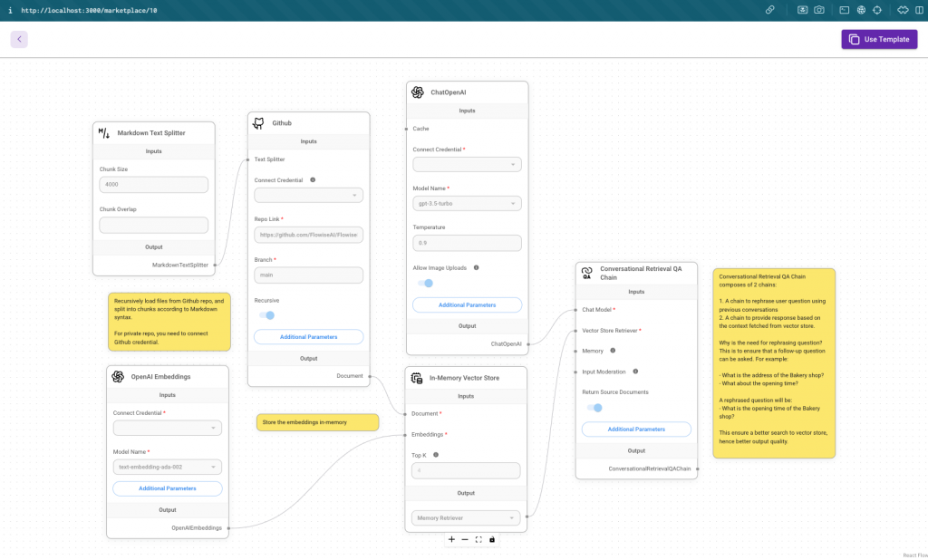The image size is (928, 560).
Task: Click the link icon in browser toolbar
Action: [770, 10]
